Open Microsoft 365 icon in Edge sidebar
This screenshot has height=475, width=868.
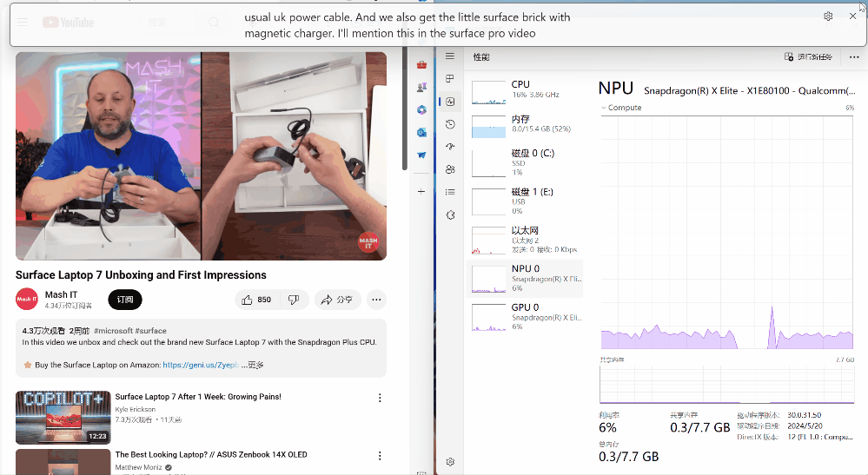point(421,110)
